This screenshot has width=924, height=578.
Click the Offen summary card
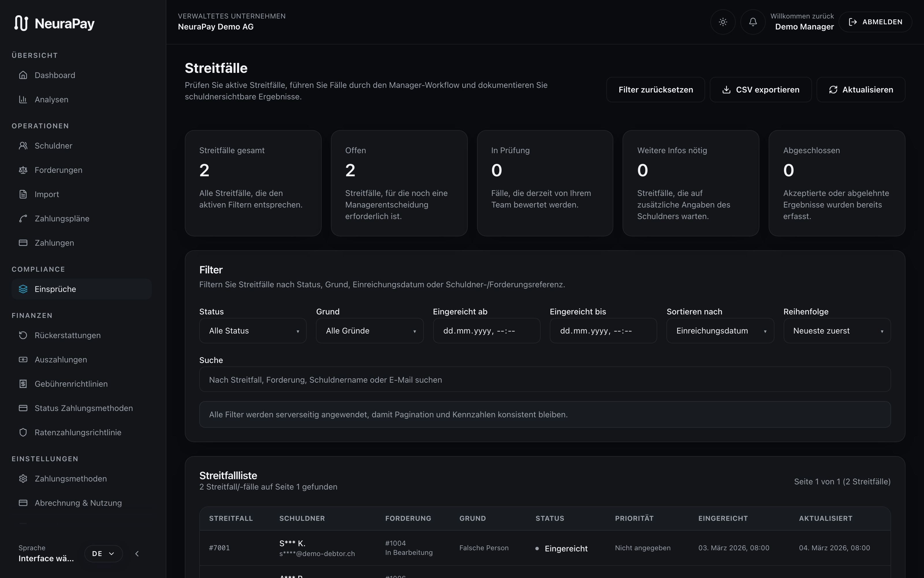(399, 183)
